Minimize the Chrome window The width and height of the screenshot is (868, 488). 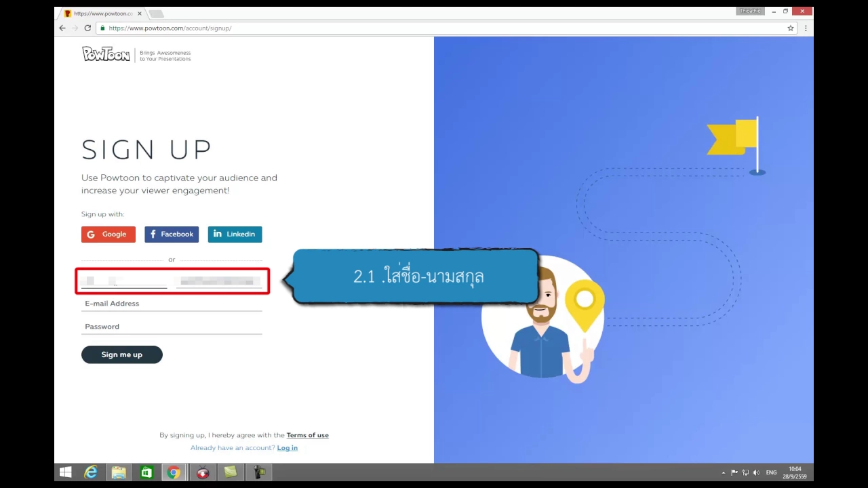[774, 11]
